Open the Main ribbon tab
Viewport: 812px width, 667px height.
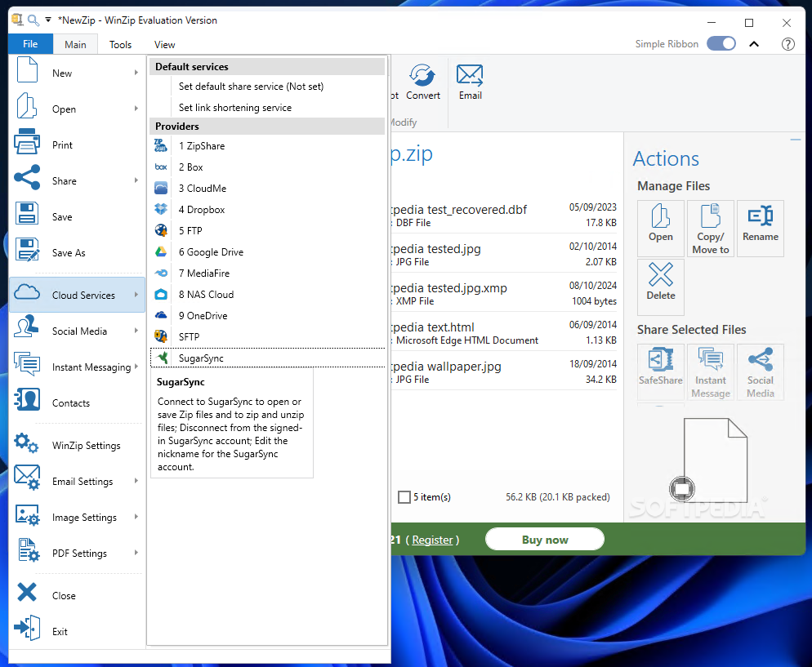(x=75, y=45)
